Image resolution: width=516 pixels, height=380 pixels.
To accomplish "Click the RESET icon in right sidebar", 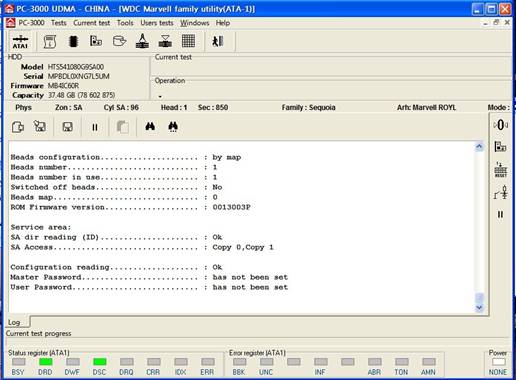I will point(501,169).
